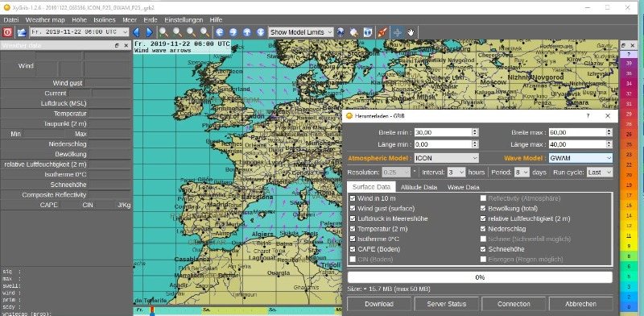Click the Download button
The image size is (644, 316).
pos(379,304)
